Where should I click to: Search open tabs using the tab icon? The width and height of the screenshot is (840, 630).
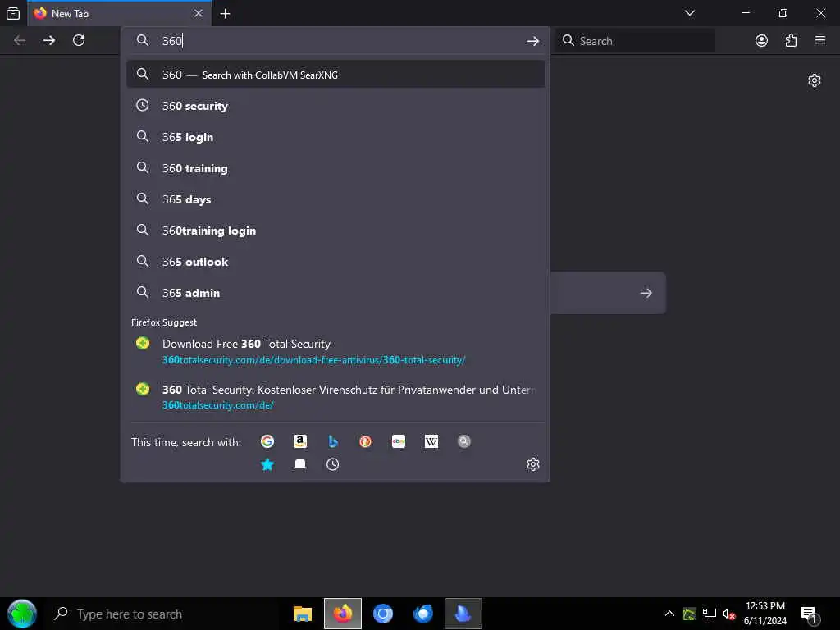[300, 464]
